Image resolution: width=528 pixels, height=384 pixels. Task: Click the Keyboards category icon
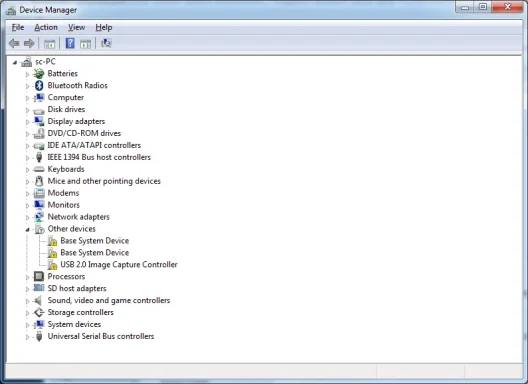pos(39,169)
